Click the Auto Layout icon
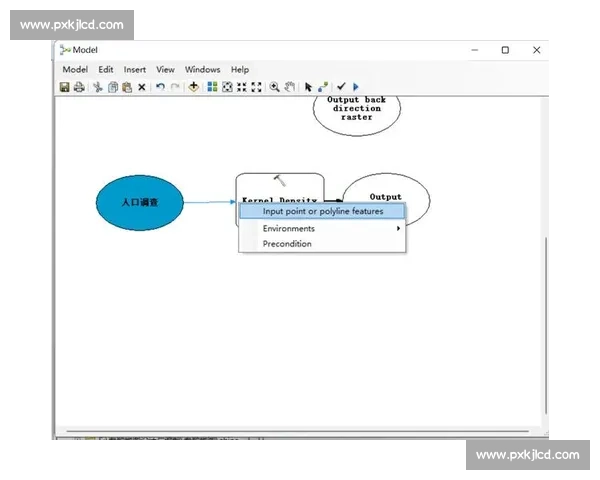600x480 pixels. [x=212, y=87]
